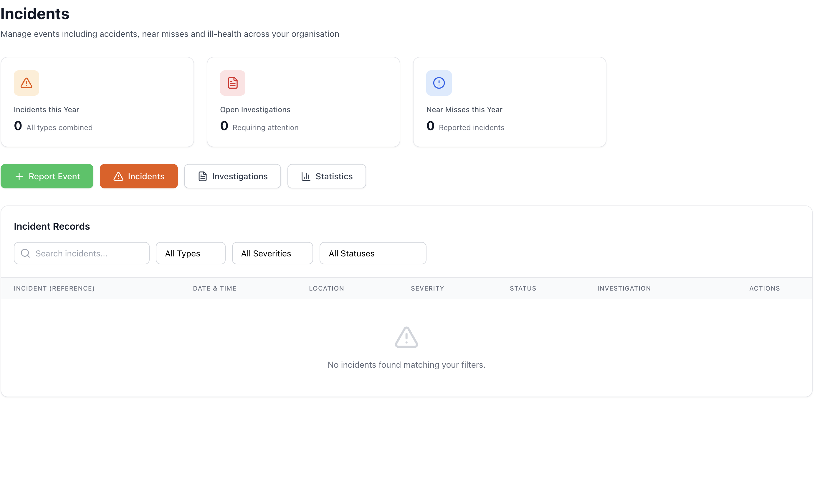Click the orange warning triangle stat icon

(x=26, y=83)
